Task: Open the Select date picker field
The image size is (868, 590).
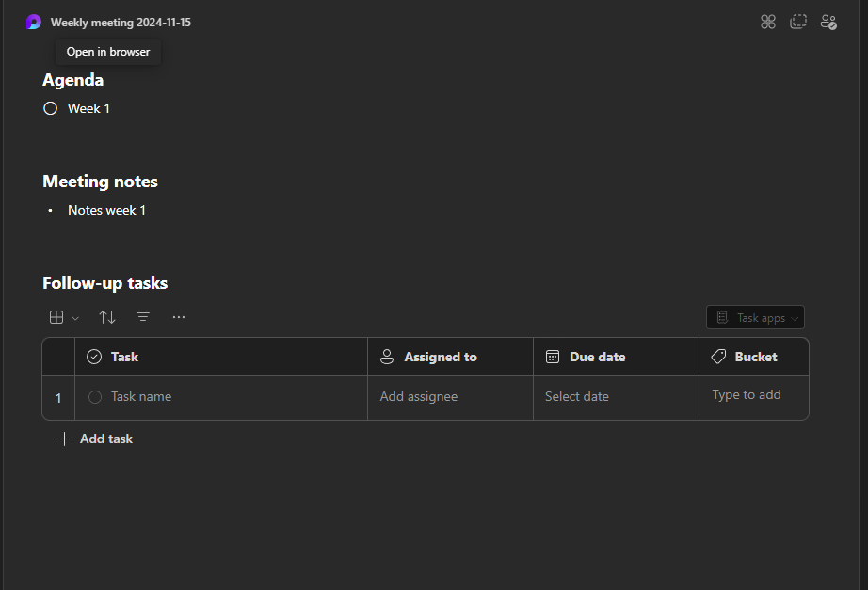Action: pyautogui.click(x=616, y=397)
